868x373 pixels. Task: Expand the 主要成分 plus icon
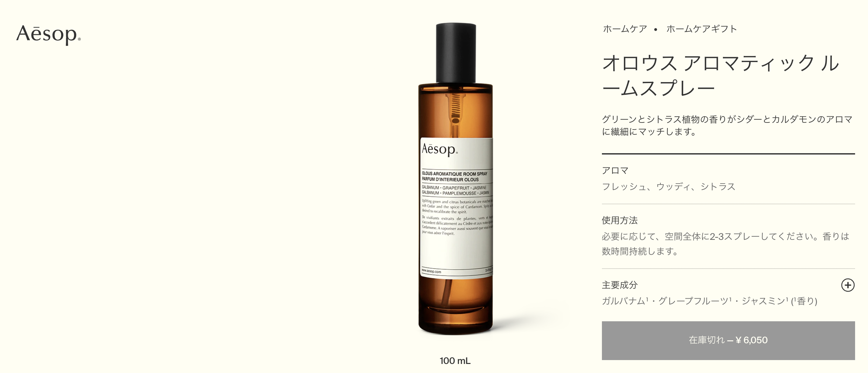click(848, 285)
